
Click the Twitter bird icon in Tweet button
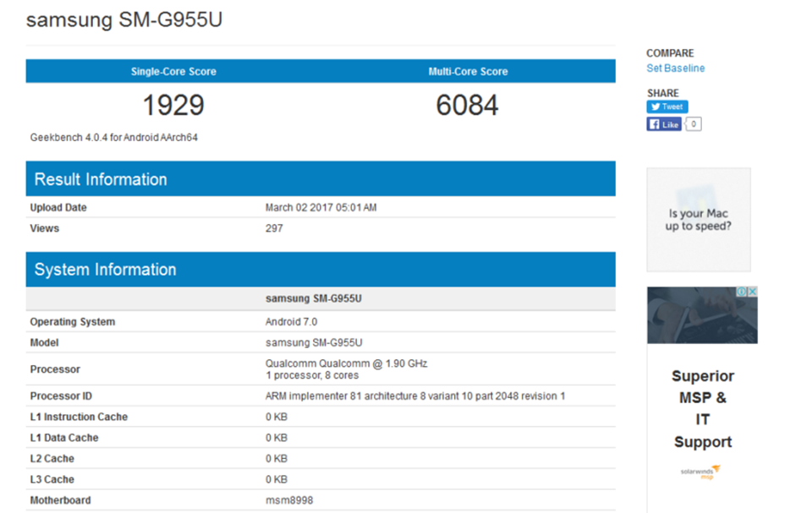point(656,106)
